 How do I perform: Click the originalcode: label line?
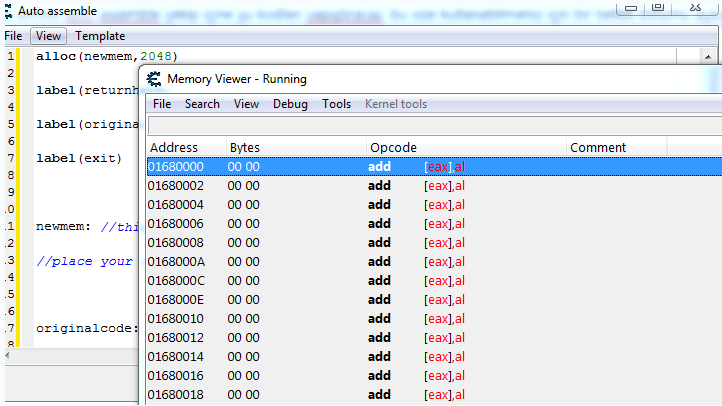[x=87, y=329]
